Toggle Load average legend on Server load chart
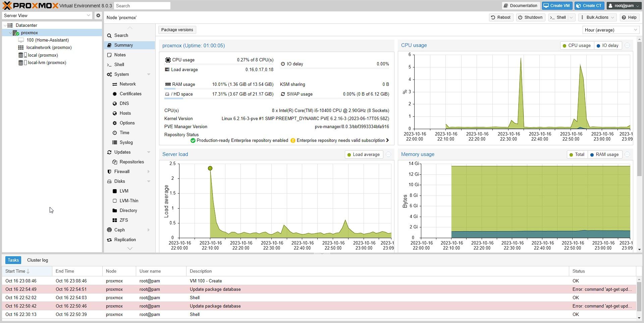The height and width of the screenshot is (323, 644). [364, 154]
